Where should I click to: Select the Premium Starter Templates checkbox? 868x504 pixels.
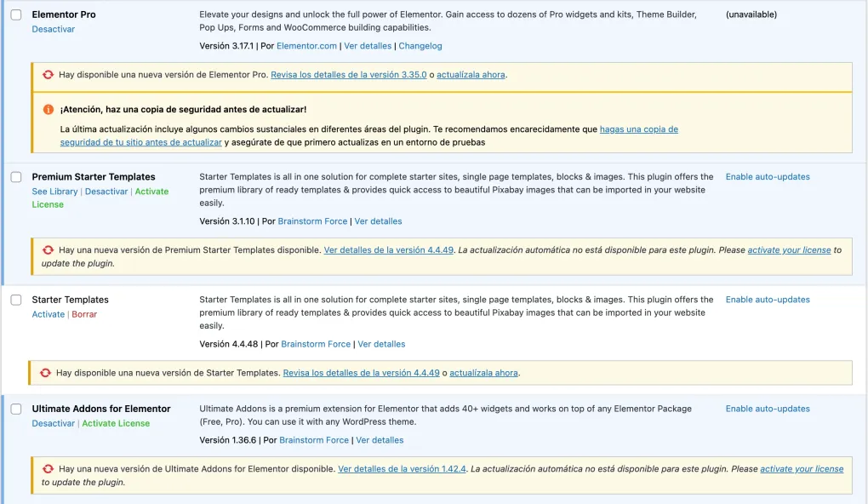click(x=14, y=177)
